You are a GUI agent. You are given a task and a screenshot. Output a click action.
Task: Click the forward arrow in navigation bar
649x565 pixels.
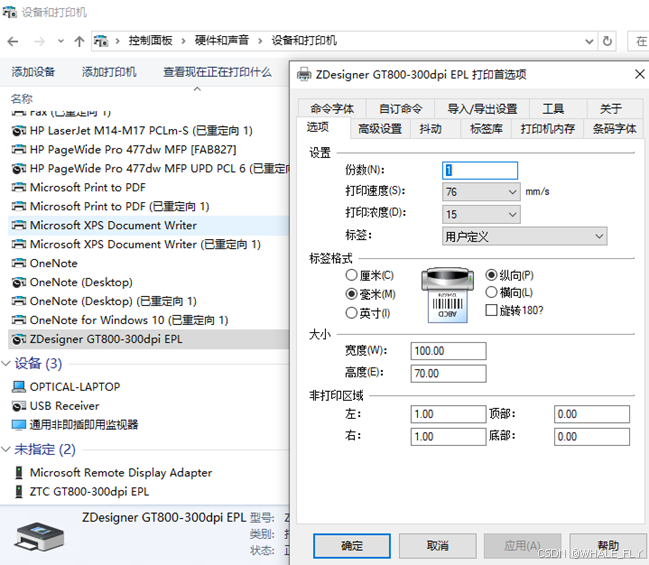pyautogui.click(x=39, y=41)
